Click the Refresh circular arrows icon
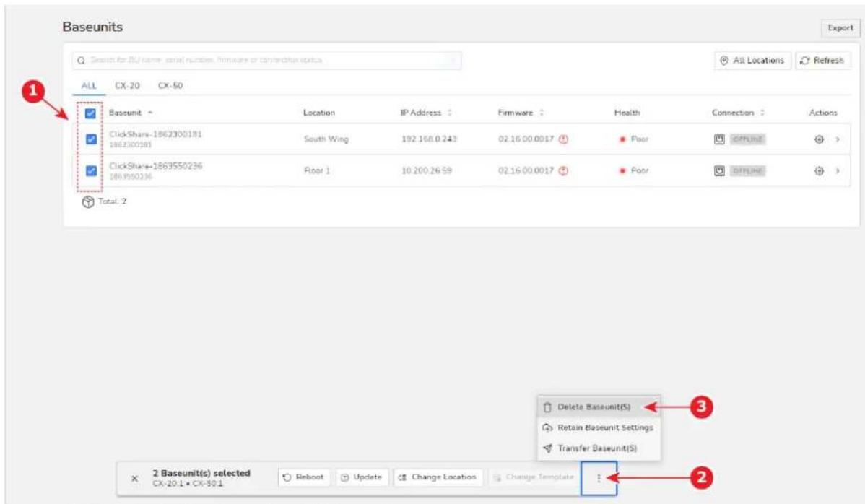The width and height of the screenshot is (865, 504). coord(805,61)
